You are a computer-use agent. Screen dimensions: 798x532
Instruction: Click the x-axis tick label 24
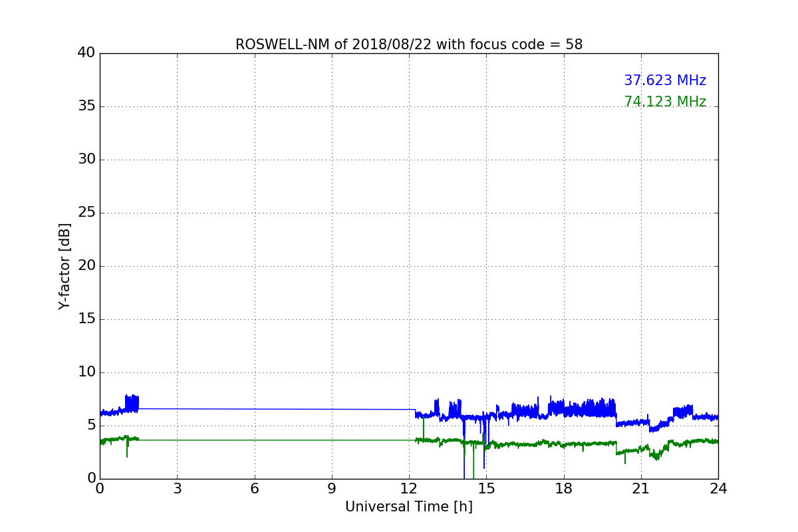point(718,489)
